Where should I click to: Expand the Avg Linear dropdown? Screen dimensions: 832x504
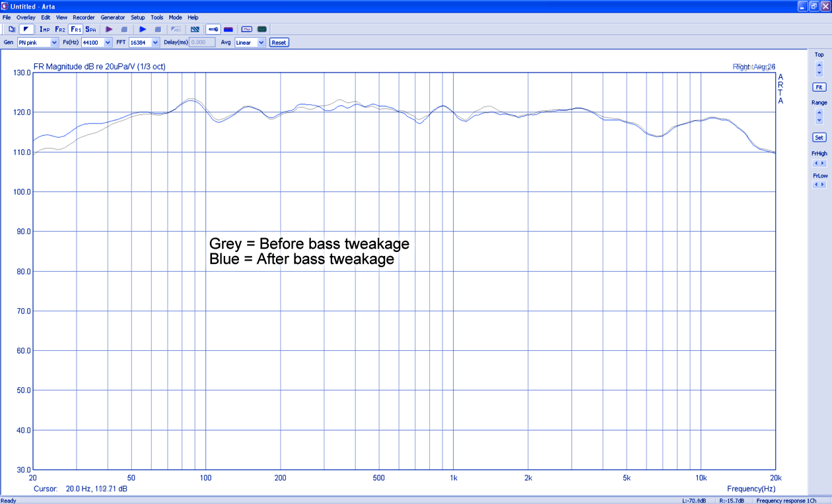pyautogui.click(x=261, y=42)
